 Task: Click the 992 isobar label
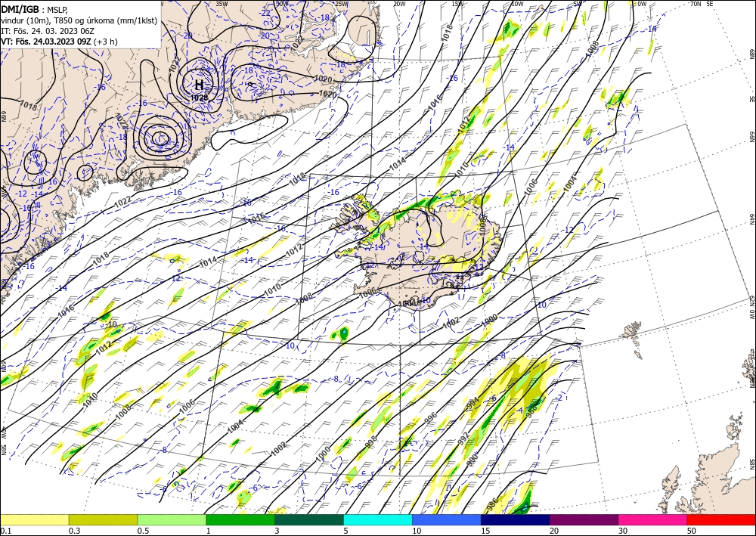463,438
